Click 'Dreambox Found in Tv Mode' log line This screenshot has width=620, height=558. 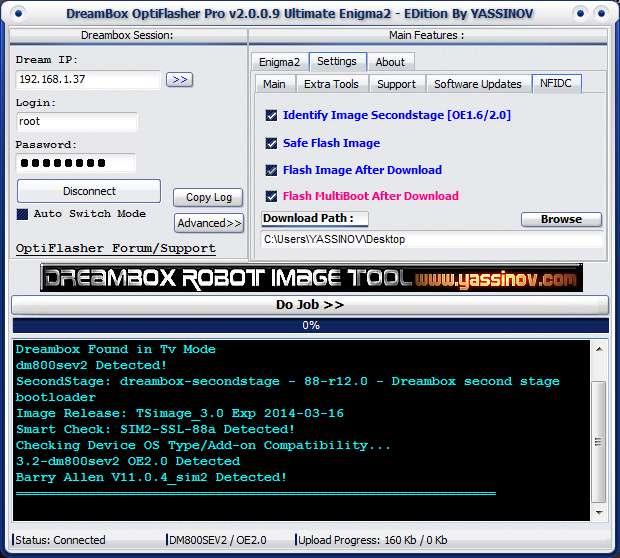[x=115, y=349]
